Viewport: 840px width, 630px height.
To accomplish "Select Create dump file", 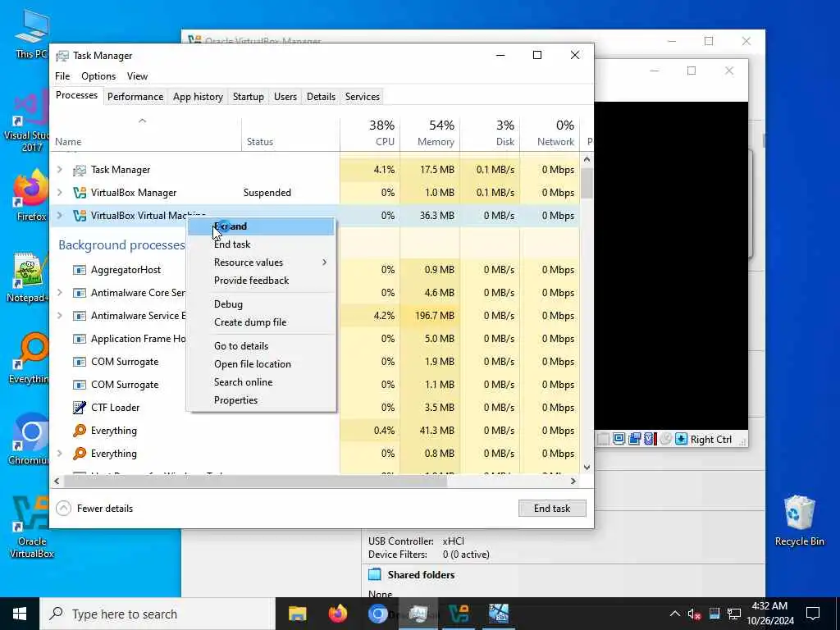I will [261, 322].
